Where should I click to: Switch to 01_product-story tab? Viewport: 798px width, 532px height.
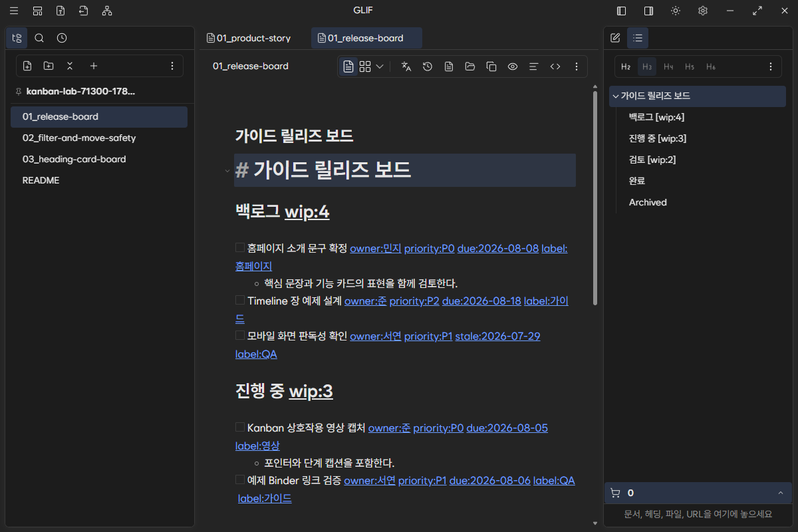click(x=249, y=38)
